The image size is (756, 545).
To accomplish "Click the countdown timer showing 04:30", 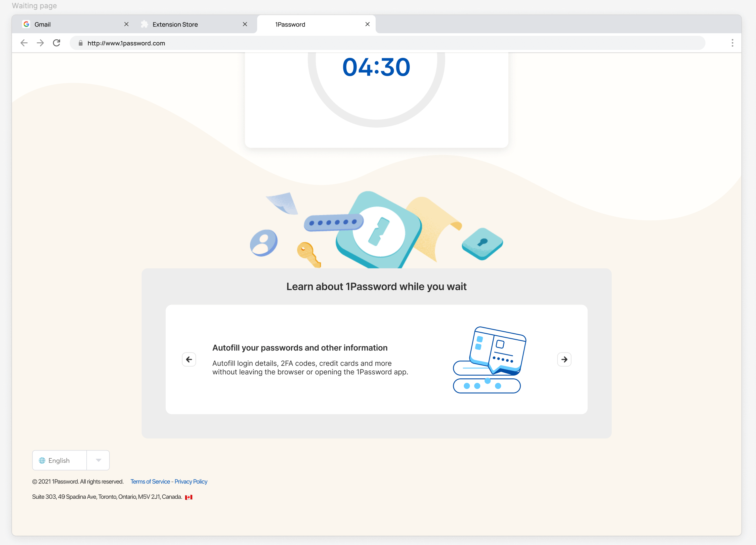I will pos(376,67).
